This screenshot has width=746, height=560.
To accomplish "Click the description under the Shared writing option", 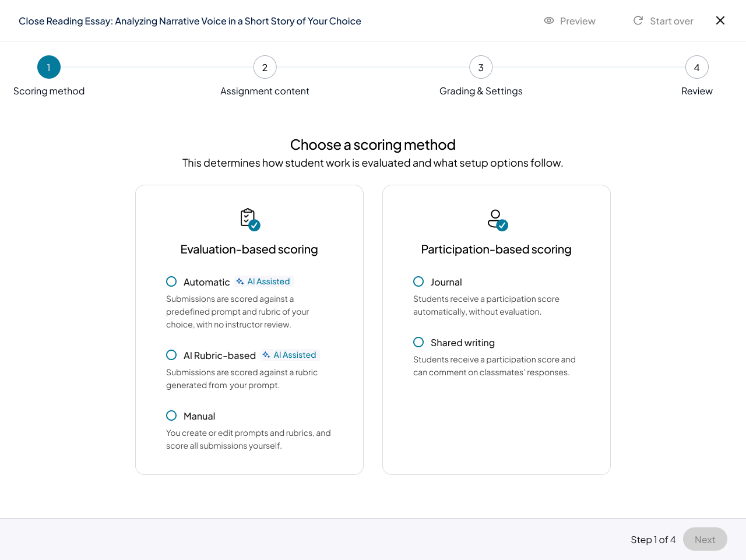I will point(494,366).
